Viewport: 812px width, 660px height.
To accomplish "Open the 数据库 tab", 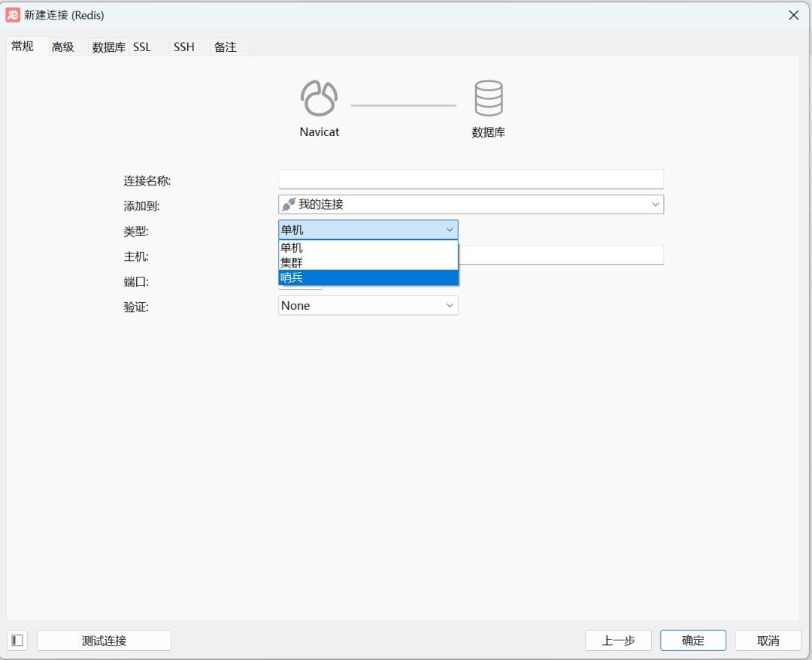I will 108,47.
